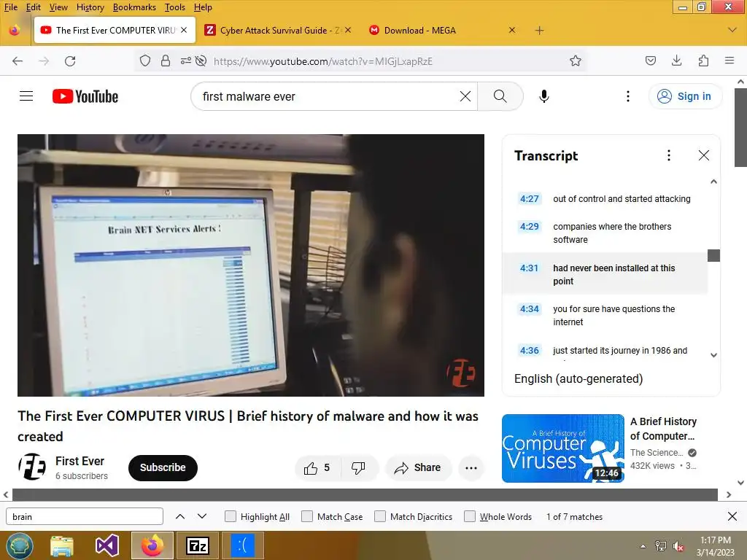Open the File menu
The width and height of the screenshot is (747, 560).
[10, 7]
